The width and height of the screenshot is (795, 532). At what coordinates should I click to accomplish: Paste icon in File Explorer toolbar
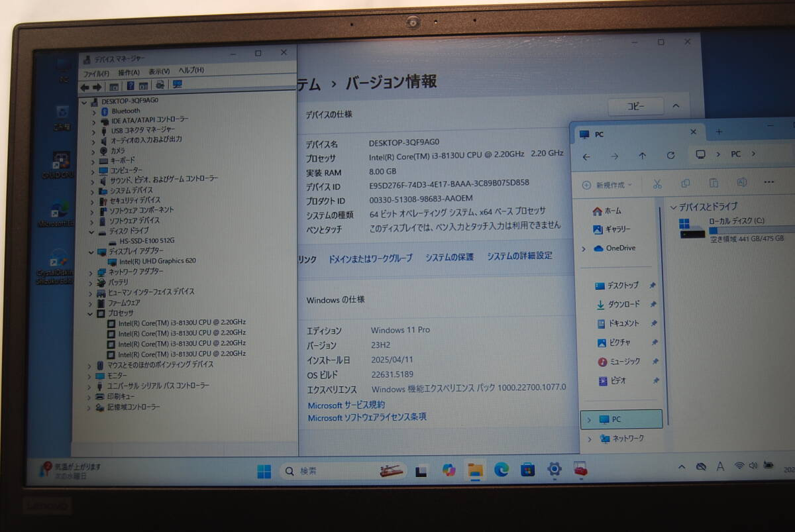click(x=714, y=182)
